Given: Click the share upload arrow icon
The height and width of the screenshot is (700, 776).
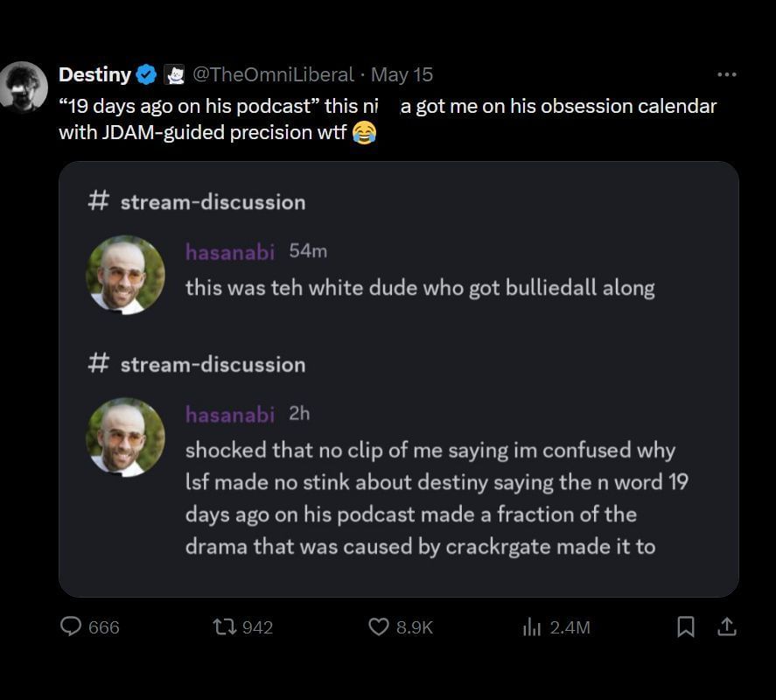Looking at the screenshot, I should tap(725, 626).
